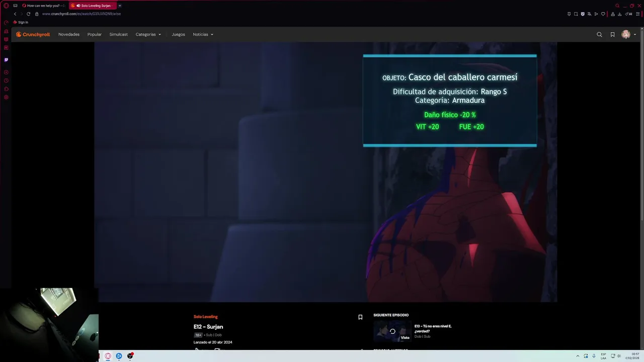Open Juegos in Crunchyroll nav
Image resolution: width=644 pixels, height=362 pixels.
178,35
